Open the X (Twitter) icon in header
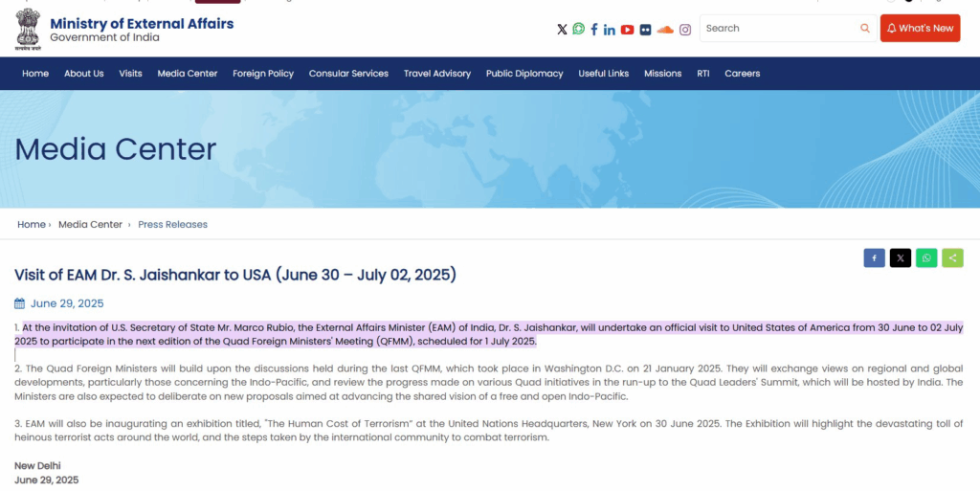The height and width of the screenshot is (491, 980). 562,29
